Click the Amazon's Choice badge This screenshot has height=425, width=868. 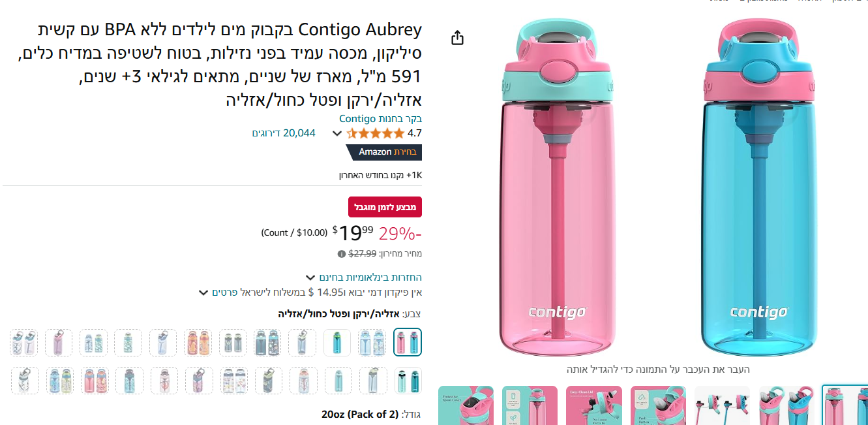pyautogui.click(x=384, y=152)
